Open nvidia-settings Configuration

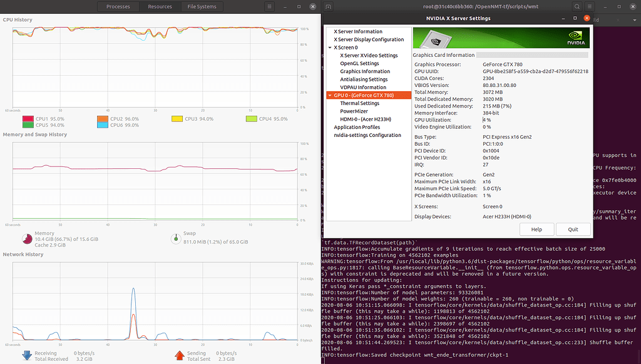click(x=367, y=135)
